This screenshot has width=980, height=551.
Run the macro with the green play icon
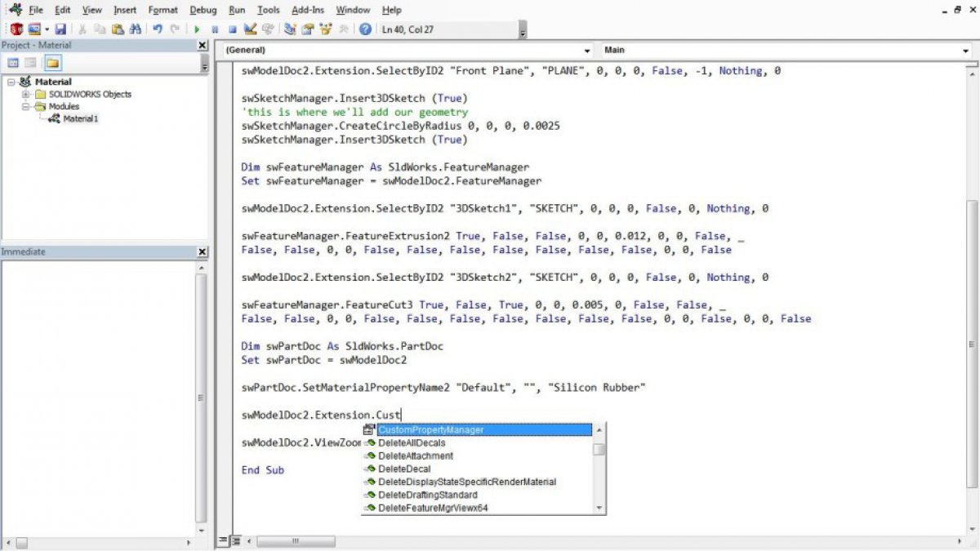[197, 29]
